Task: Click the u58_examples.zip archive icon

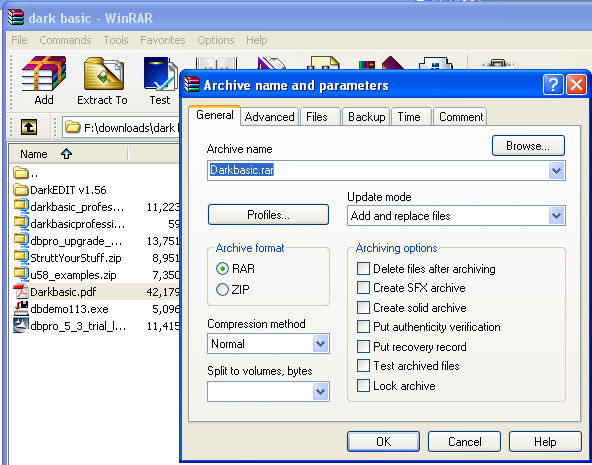Action: 20,274
